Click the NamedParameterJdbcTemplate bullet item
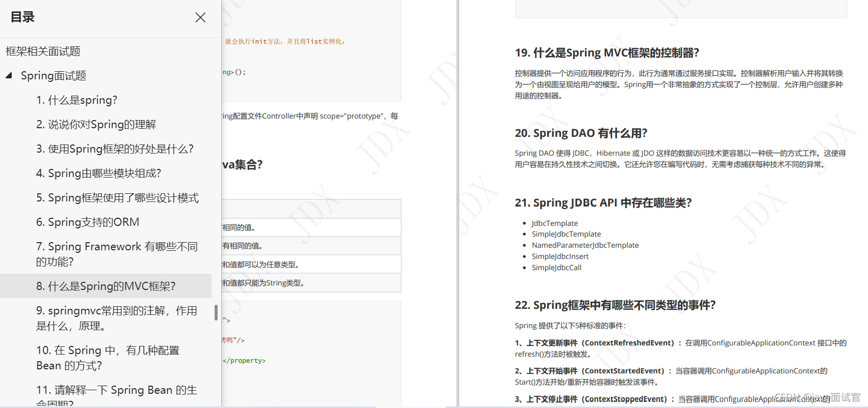 (x=585, y=245)
